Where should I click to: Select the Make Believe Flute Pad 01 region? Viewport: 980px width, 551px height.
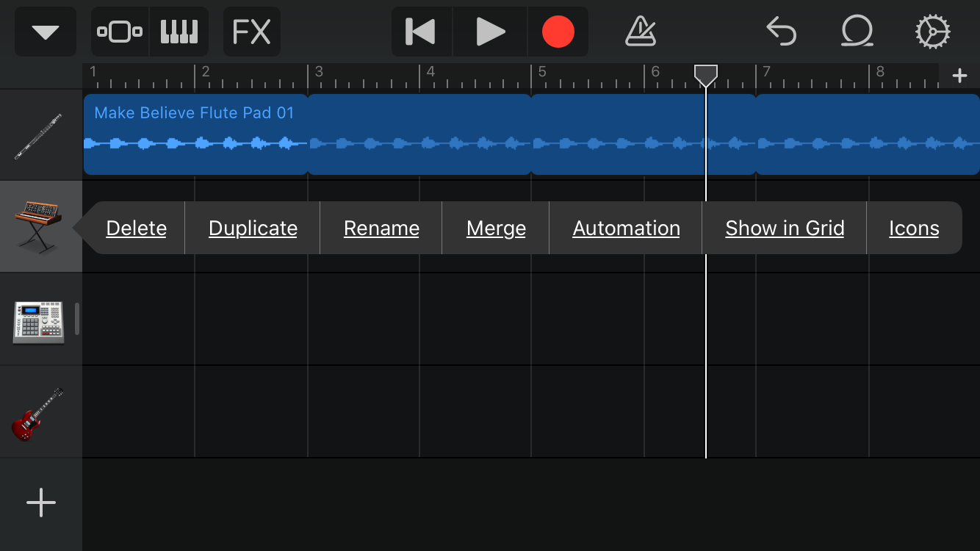tap(195, 134)
